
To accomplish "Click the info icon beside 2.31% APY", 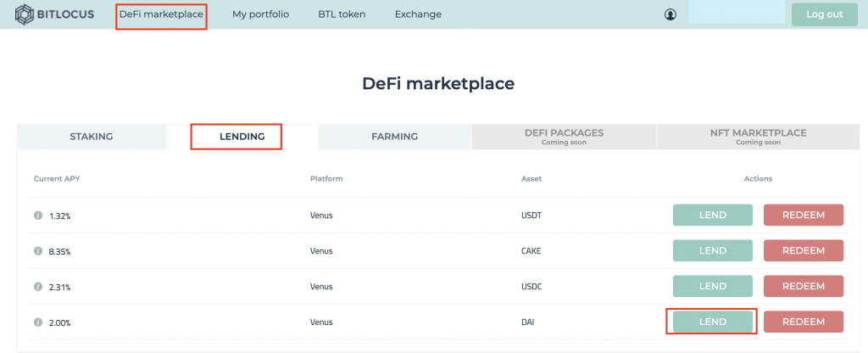I will coord(38,287).
